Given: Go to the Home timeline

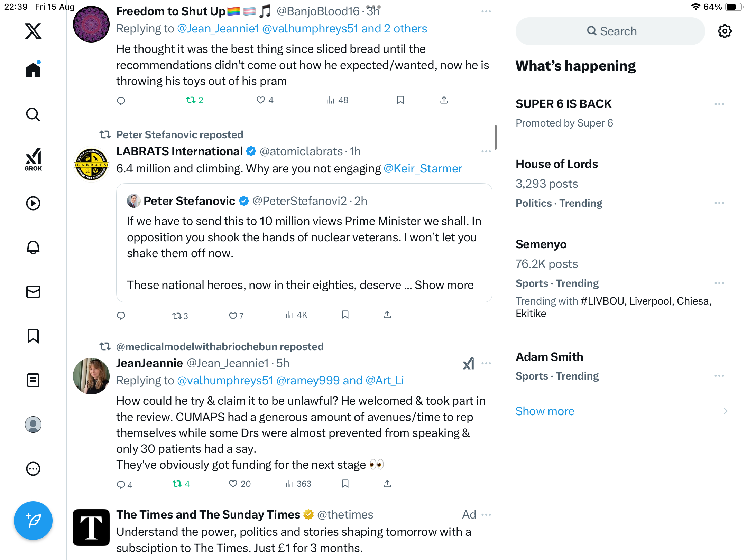Looking at the screenshot, I should tap(33, 70).
